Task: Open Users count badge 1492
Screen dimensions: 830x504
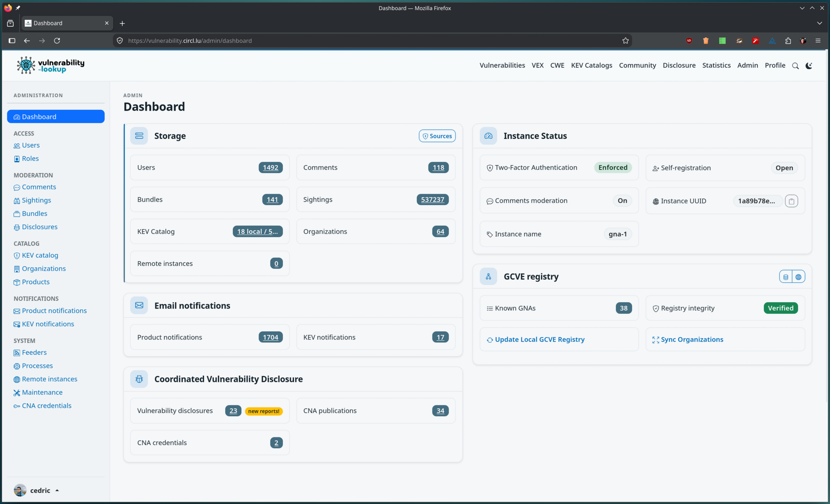Action: (x=270, y=168)
